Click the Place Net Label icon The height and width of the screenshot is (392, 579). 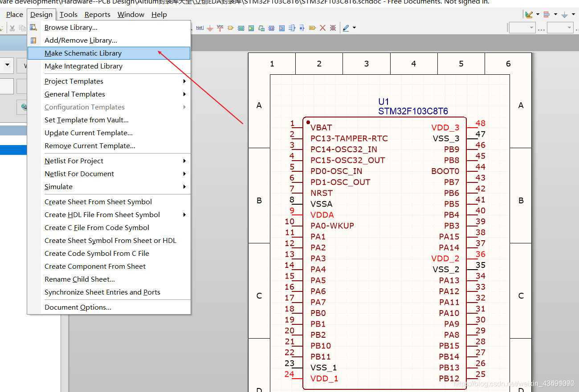point(200,28)
